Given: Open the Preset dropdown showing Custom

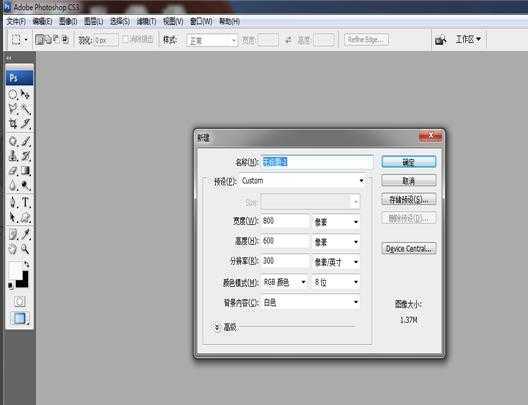Looking at the screenshot, I should pyautogui.click(x=303, y=181).
